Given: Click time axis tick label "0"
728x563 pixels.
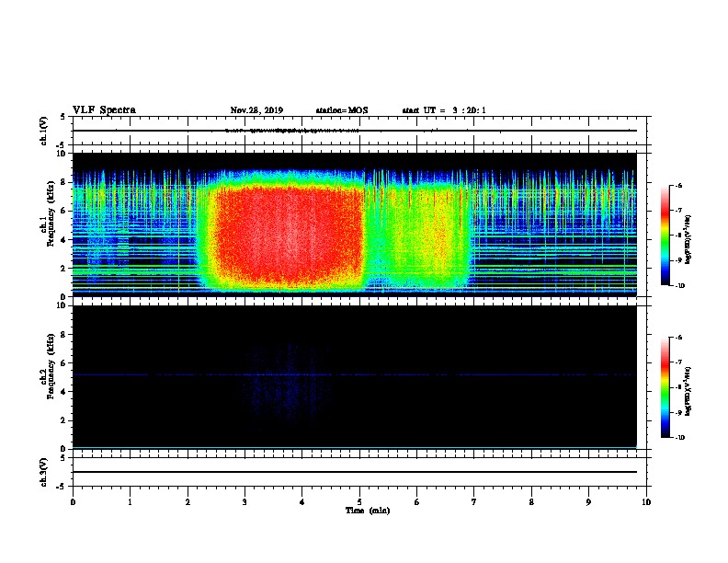Looking at the screenshot, I should [x=73, y=502].
